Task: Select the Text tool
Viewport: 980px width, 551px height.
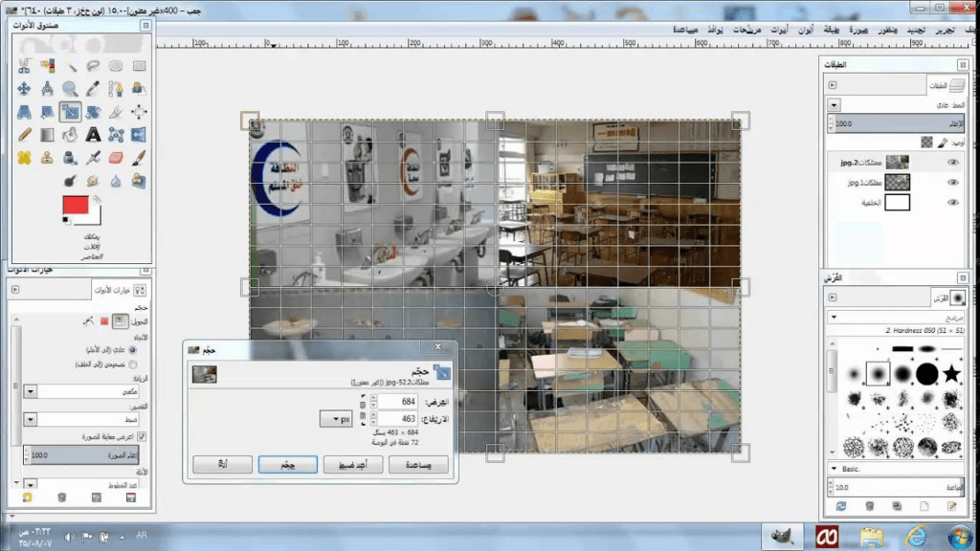Action: pos(93,135)
